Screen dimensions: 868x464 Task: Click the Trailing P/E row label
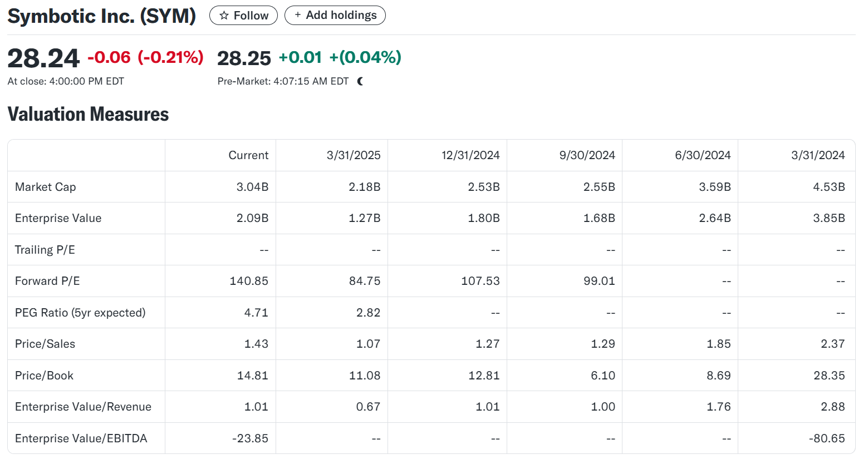click(x=45, y=250)
